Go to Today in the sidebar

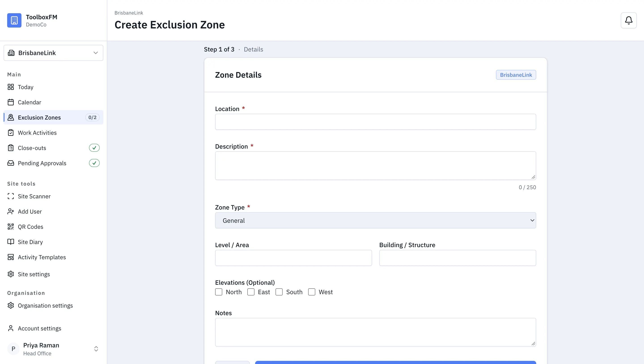tap(53, 87)
